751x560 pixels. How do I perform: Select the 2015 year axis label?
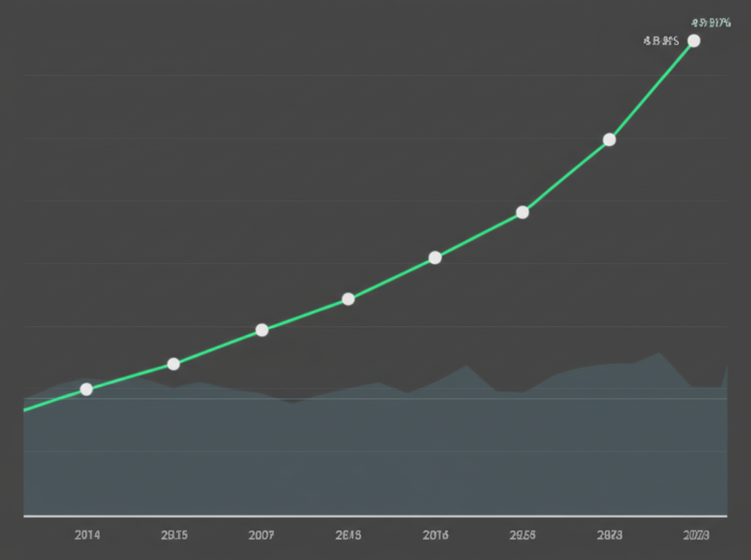point(174,535)
